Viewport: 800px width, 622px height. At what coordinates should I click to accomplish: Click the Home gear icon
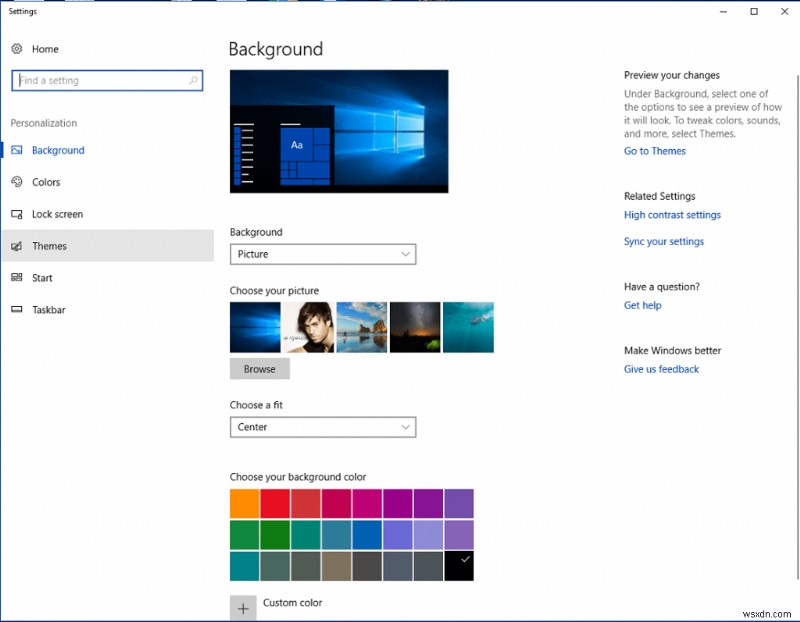tap(15, 48)
